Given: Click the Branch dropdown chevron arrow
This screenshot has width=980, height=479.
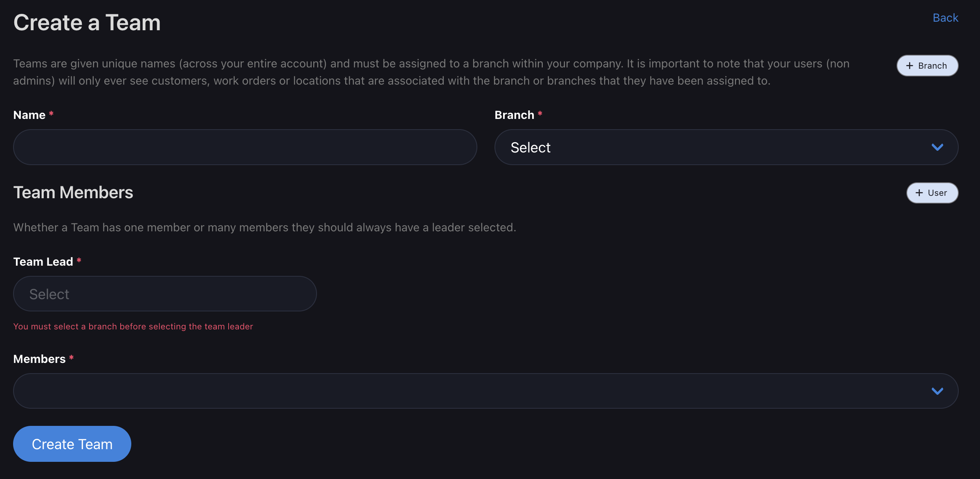Looking at the screenshot, I should [937, 147].
